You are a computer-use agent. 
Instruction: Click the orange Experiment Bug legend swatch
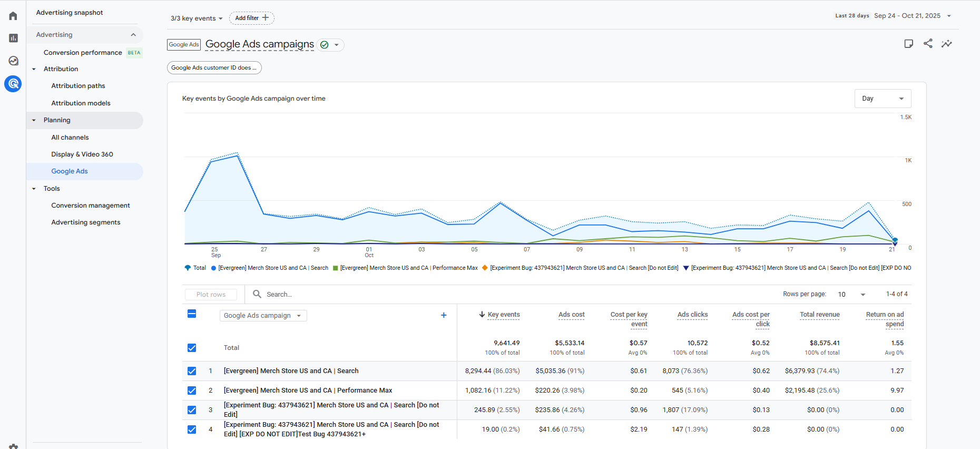[485, 268]
